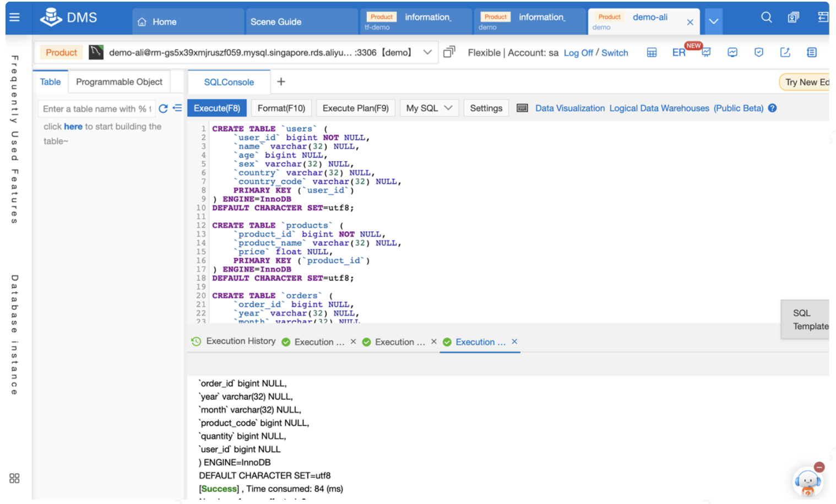Screen dimensions: 836x504
Task: Open the grid apps icon in the left sidebar
Action: tap(14, 478)
